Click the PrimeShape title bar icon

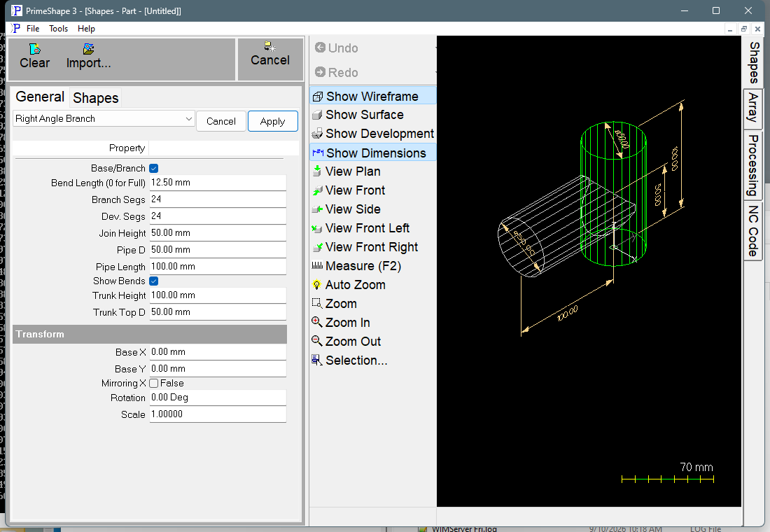17,10
